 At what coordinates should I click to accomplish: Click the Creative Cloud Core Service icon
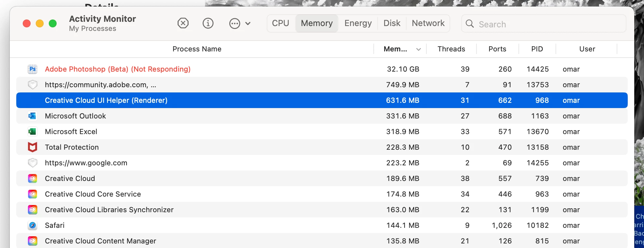click(33, 194)
